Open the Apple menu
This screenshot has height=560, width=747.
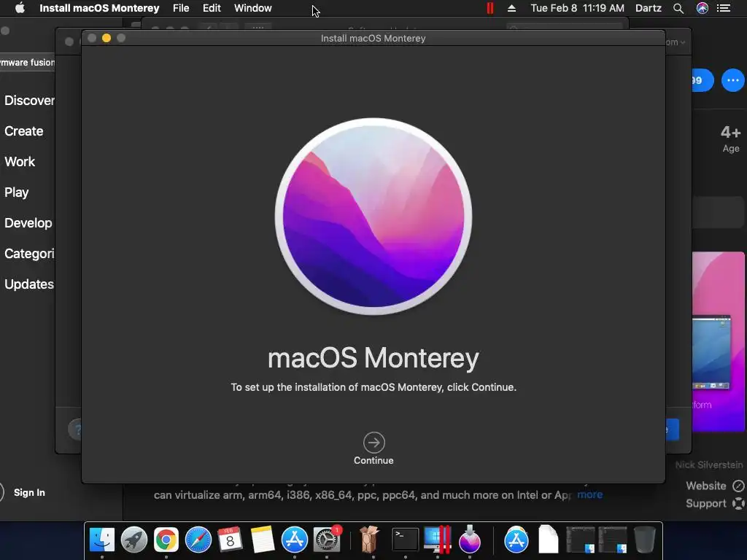click(x=20, y=8)
